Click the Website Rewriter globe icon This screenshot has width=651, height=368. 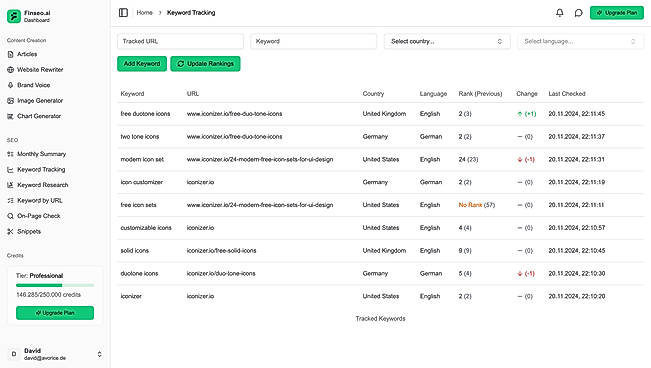pos(10,70)
